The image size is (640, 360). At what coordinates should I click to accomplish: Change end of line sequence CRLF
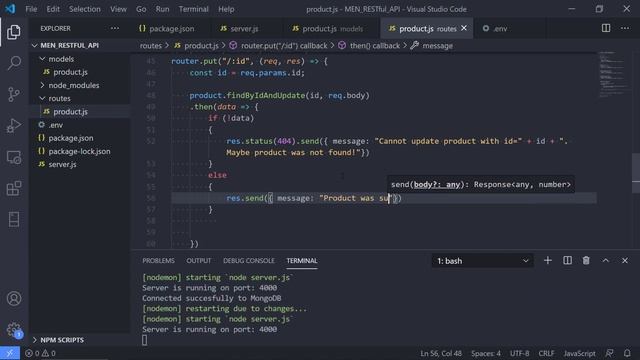coord(546,353)
